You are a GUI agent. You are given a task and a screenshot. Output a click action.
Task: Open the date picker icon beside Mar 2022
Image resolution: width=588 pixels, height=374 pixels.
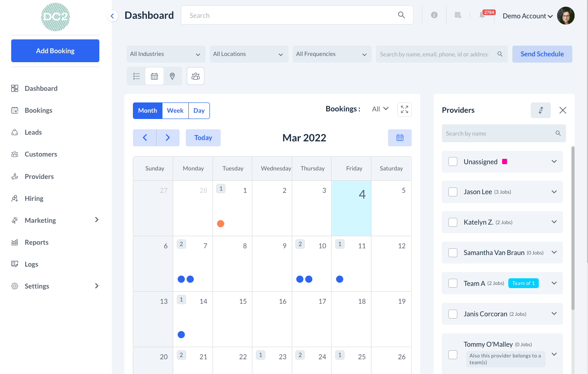pyautogui.click(x=400, y=138)
